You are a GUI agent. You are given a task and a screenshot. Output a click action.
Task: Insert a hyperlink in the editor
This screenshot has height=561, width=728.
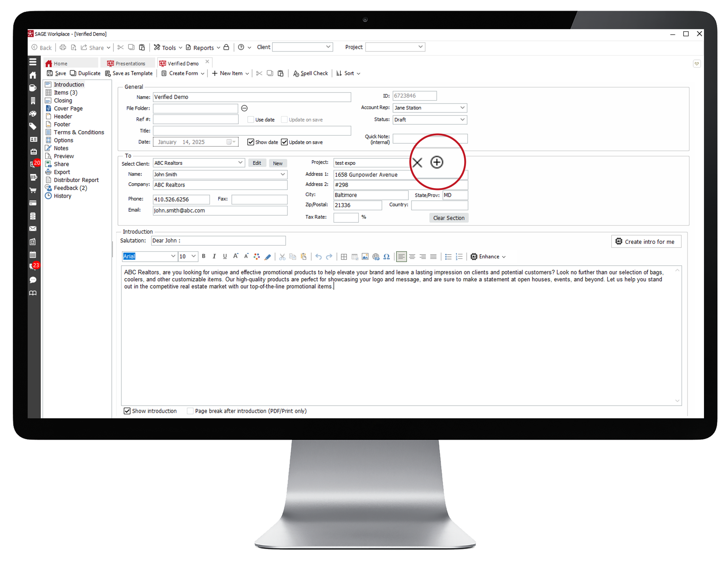pyautogui.click(x=376, y=257)
